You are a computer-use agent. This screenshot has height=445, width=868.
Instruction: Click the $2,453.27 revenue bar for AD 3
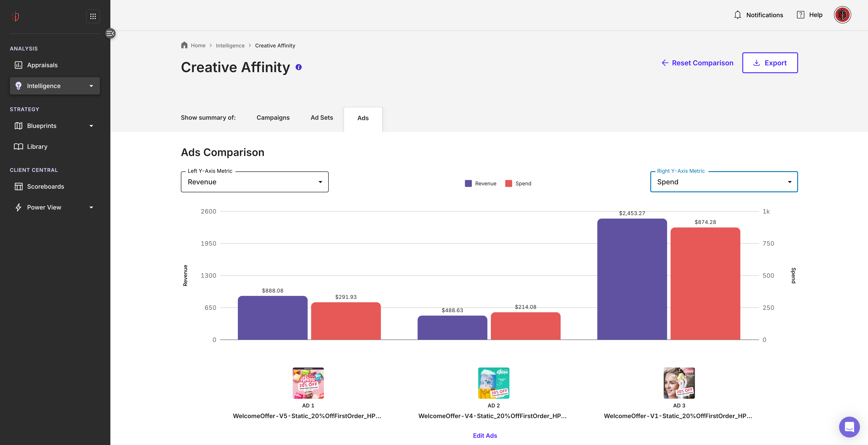coord(632,279)
